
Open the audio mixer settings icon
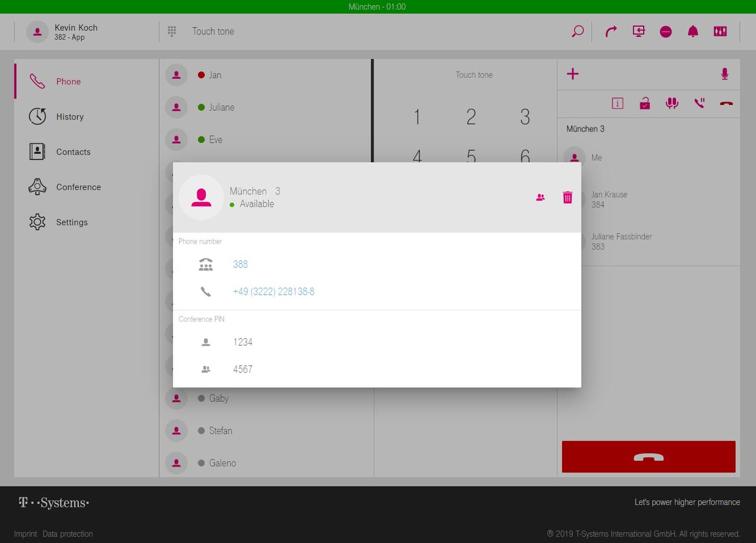(x=720, y=31)
